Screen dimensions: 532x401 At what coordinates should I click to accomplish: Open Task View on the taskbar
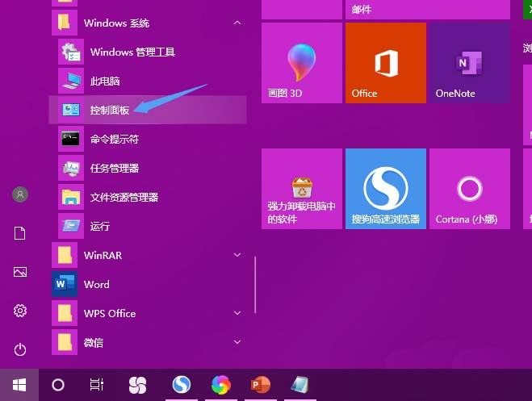click(x=97, y=385)
